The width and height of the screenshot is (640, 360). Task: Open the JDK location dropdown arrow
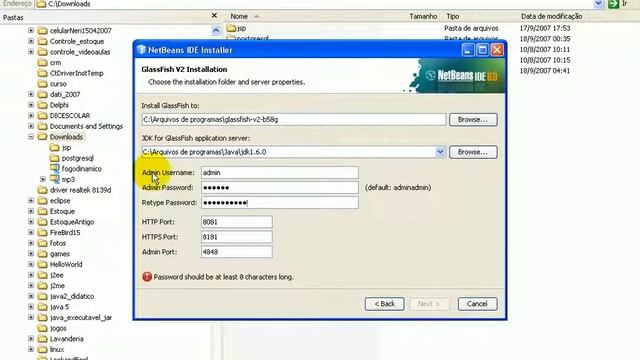click(440, 152)
